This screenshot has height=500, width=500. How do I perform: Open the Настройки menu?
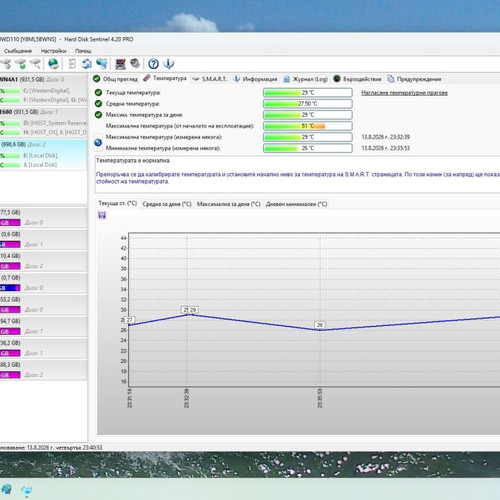click(53, 51)
